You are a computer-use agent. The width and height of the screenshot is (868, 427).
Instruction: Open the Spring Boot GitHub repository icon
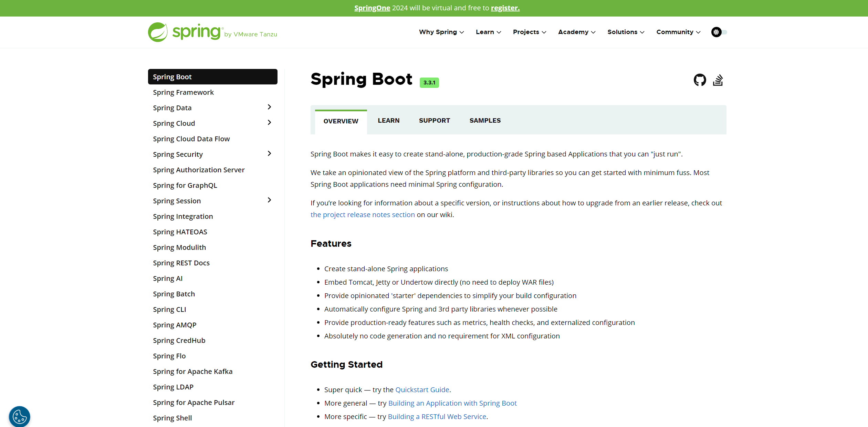pos(699,80)
